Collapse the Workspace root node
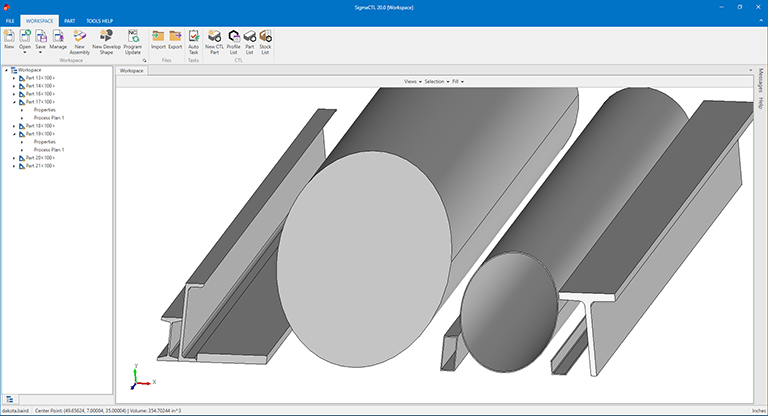768x416 pixels. click(x=6, y=70)
